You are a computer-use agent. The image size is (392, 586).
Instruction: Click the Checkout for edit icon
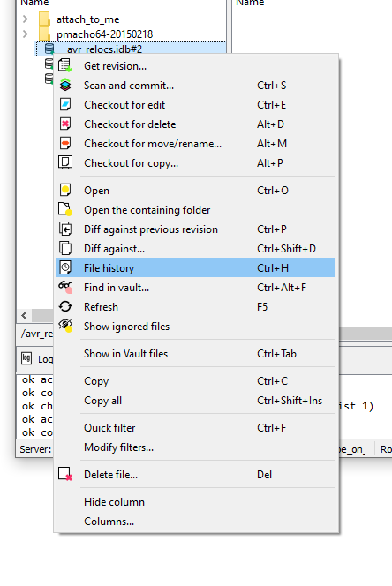click(65, 105)
